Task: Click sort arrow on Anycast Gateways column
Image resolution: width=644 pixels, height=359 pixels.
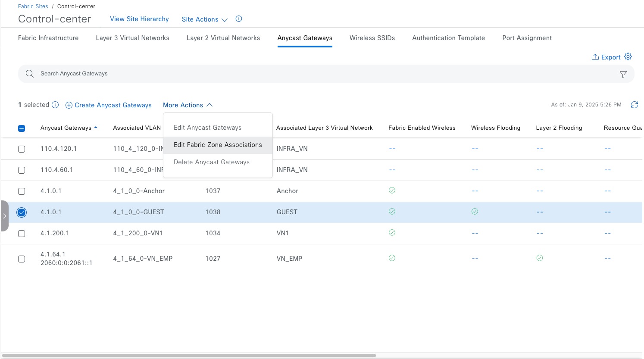Action: click(x=96, y=128)
